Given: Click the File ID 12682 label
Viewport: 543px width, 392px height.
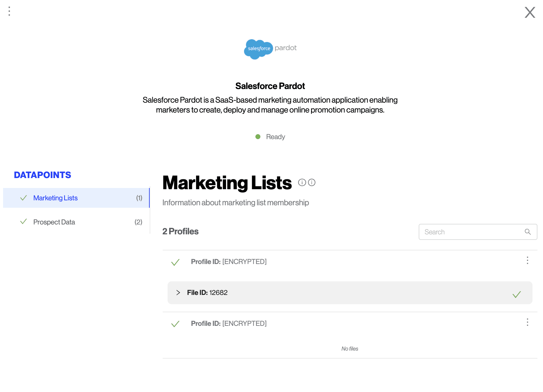Looking at the screenshot, I should point(207,292).
